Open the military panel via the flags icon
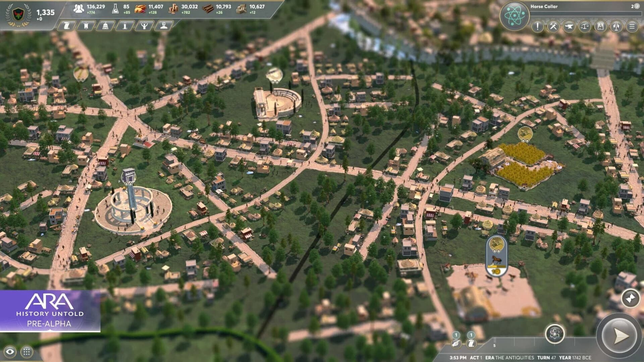 tap(615, 27)
